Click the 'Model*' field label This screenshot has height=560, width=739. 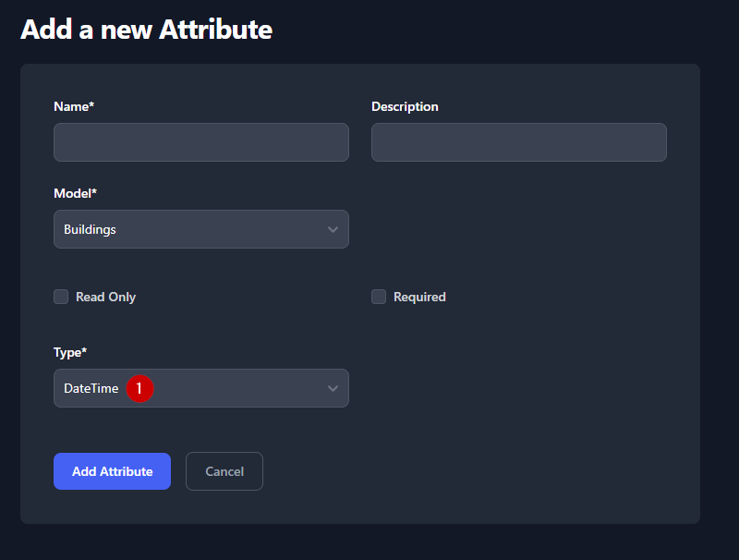(75, 193)
